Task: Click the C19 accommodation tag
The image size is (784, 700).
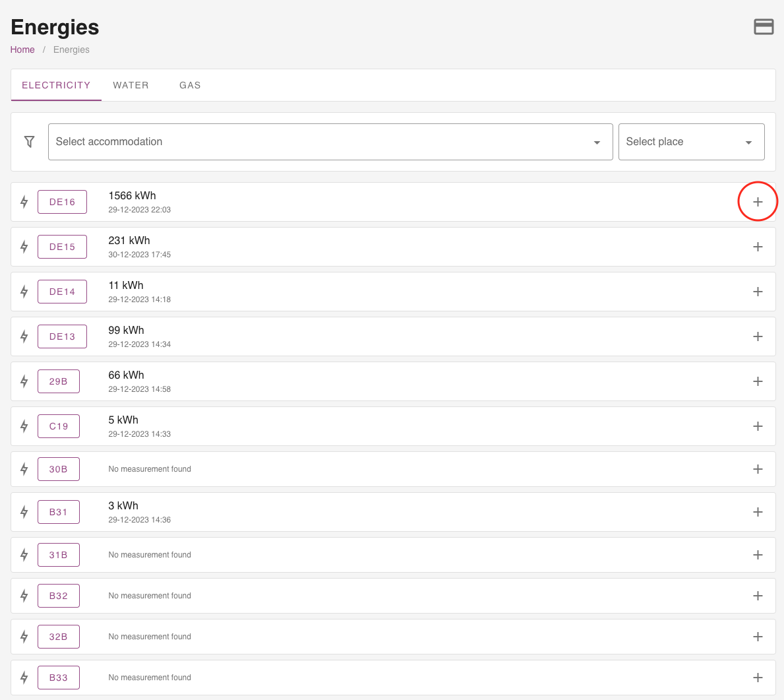Action: 59,426
